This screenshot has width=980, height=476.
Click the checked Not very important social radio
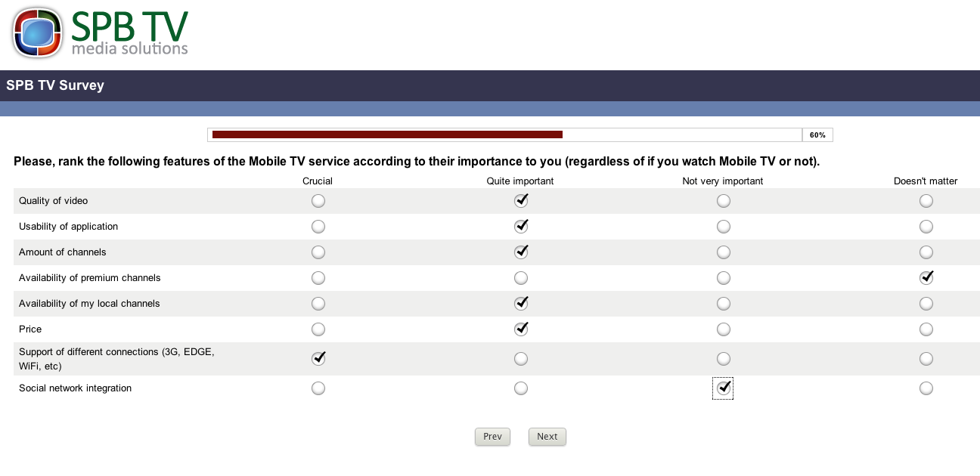pyautogui.click(x=724, y=388)
